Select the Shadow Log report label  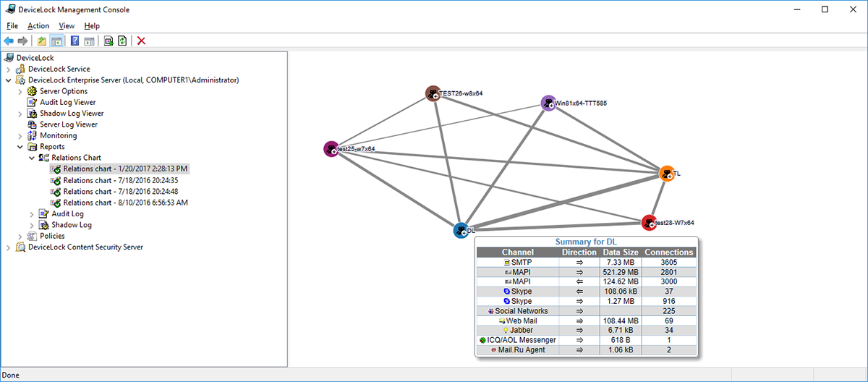pos(72,225)
